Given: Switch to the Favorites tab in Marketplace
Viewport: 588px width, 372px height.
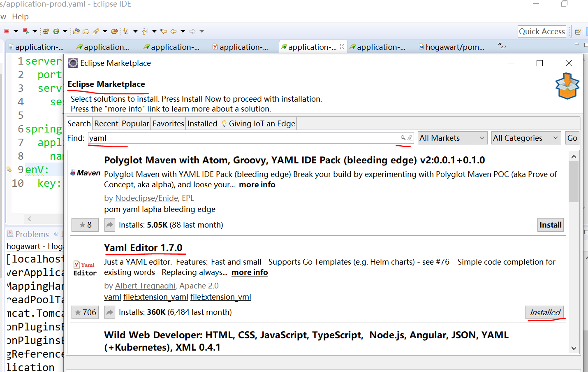Looking at the screenshot, I should (168, 123).
